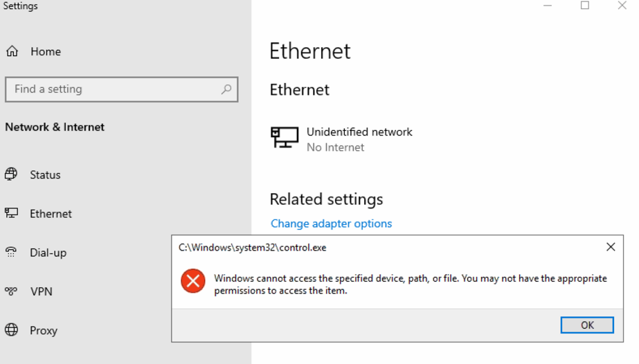The image size is (639, 364).
Task: Close the control.exe error dialog
Action: pos(610,247)
